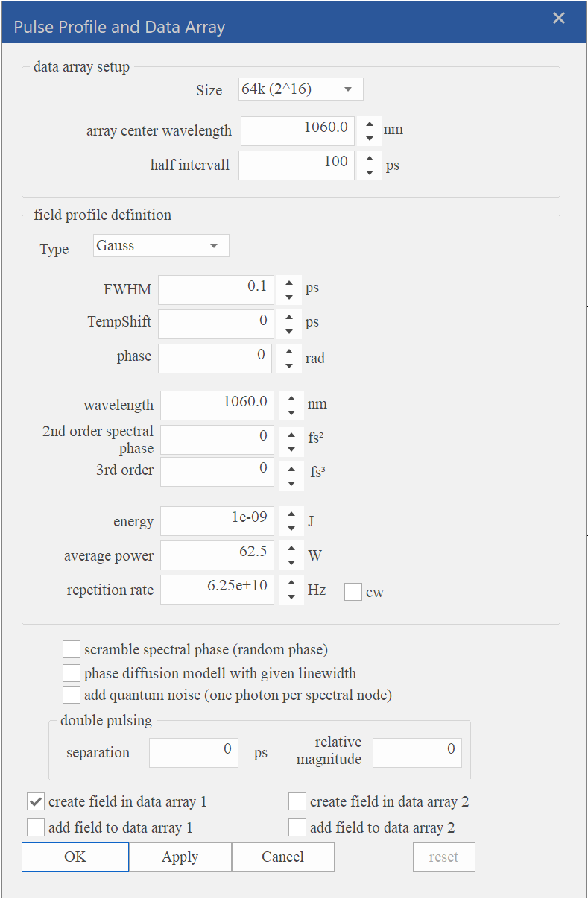The image size is (588, 899).
Task: Increase energy value with up arrow
Action: click(291, 514)
